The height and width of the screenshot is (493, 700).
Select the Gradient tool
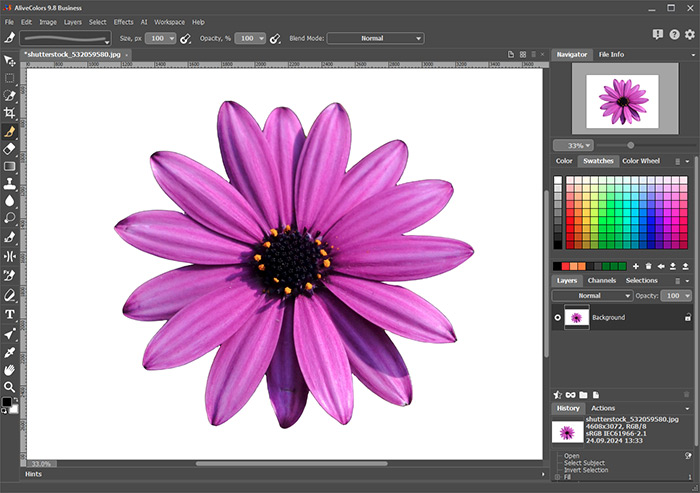pos(9,167)
